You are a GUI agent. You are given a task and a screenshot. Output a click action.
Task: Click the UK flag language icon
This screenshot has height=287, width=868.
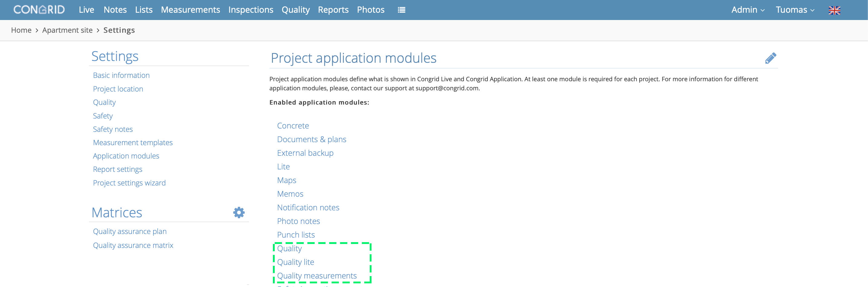(x=834, y=10)
